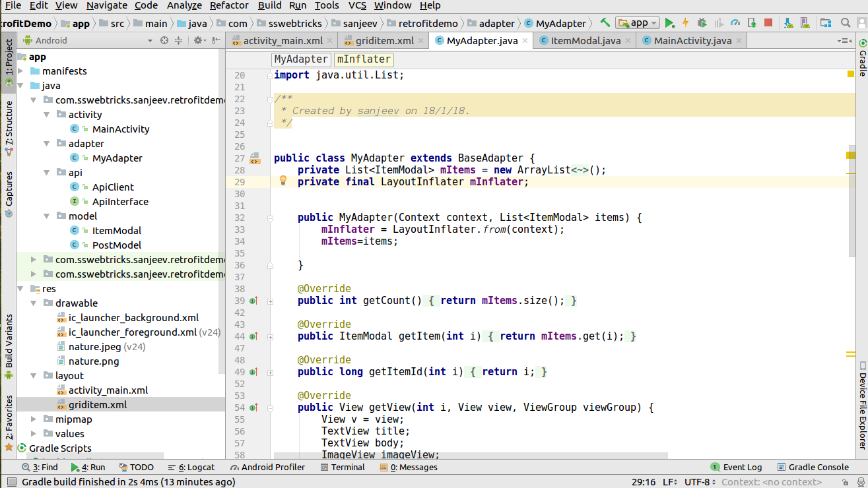Collapse the activity package
Viewport: 868px width, 488px height.
coord(47,115)
